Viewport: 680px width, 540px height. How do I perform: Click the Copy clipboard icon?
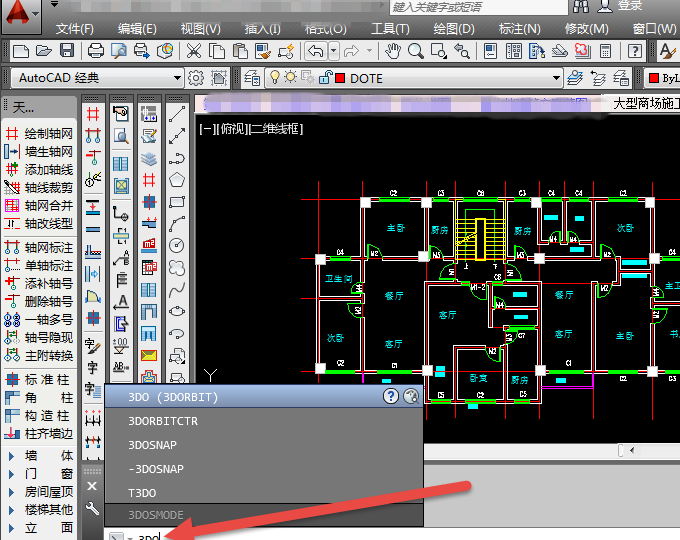(x=216, y=51)
